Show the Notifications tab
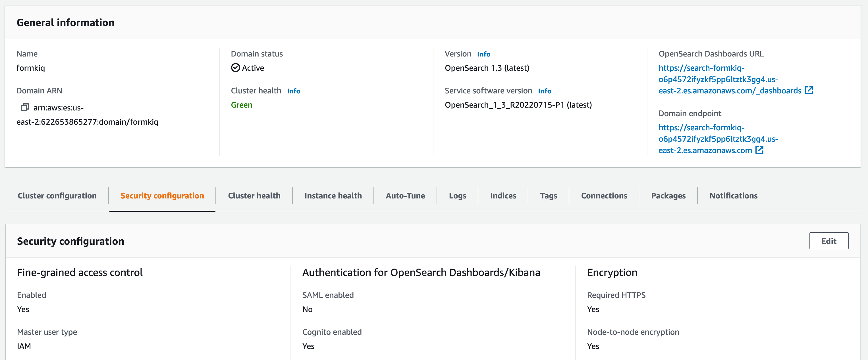 [x=734, y=196]
